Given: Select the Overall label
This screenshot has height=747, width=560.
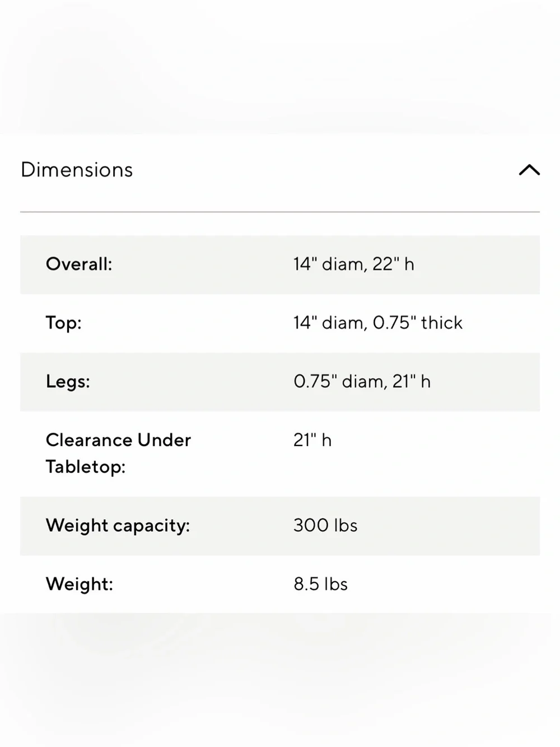Looking at the screenshot, I should (x=79, y=264).
